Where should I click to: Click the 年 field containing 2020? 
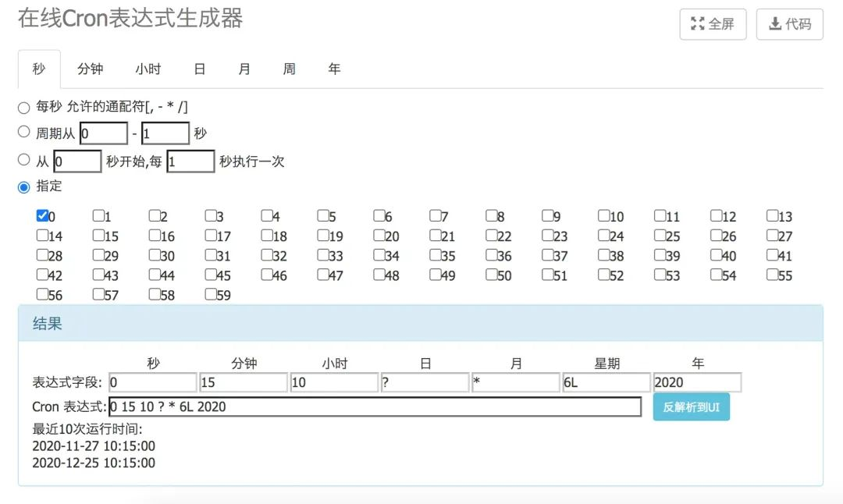click(x=697, y=382)
